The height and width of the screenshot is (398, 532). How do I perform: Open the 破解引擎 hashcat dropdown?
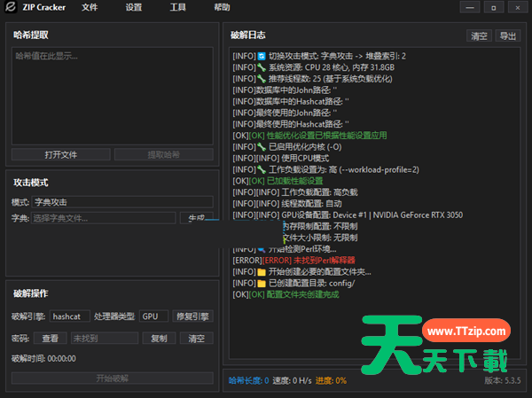71,316
